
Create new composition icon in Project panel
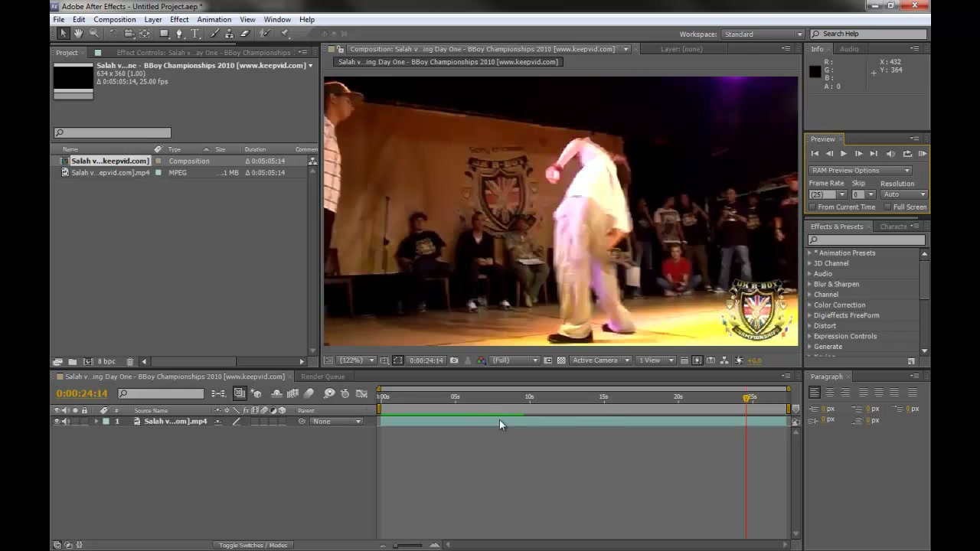tap(88, 361)
